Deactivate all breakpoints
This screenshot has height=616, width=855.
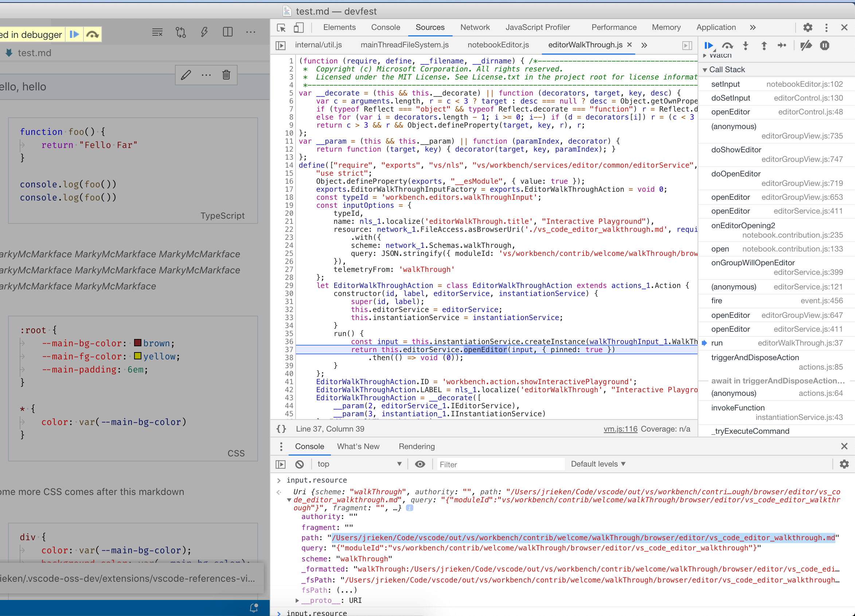point(806,45)
